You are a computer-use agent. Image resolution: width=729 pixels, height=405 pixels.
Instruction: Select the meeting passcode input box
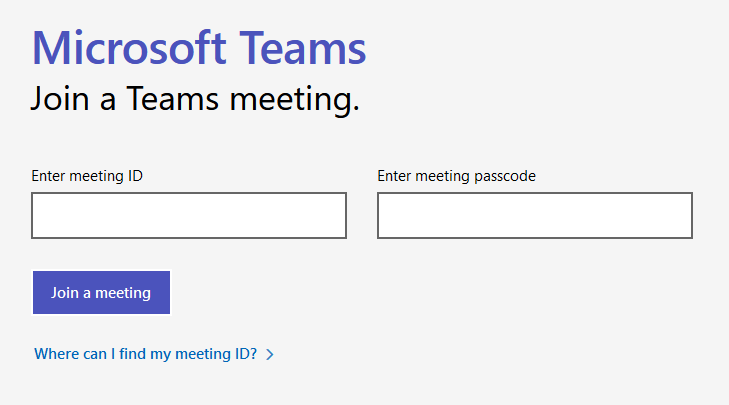(535, 216)
